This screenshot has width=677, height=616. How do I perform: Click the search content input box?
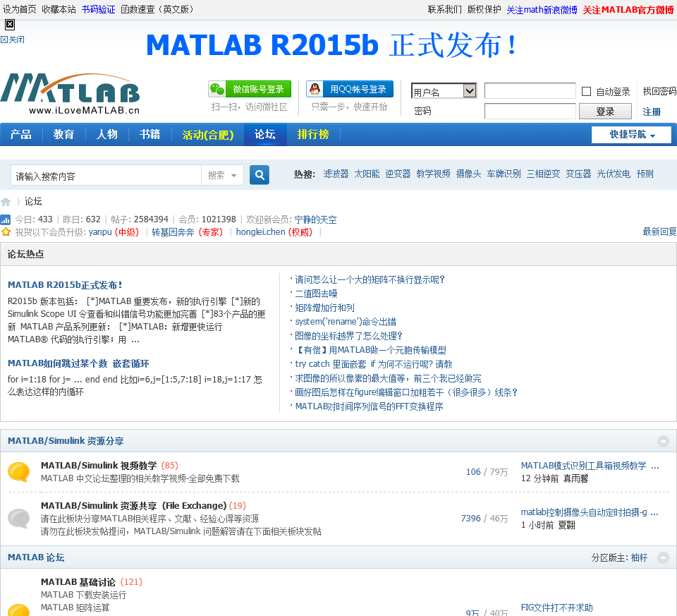tap(106, 176)
